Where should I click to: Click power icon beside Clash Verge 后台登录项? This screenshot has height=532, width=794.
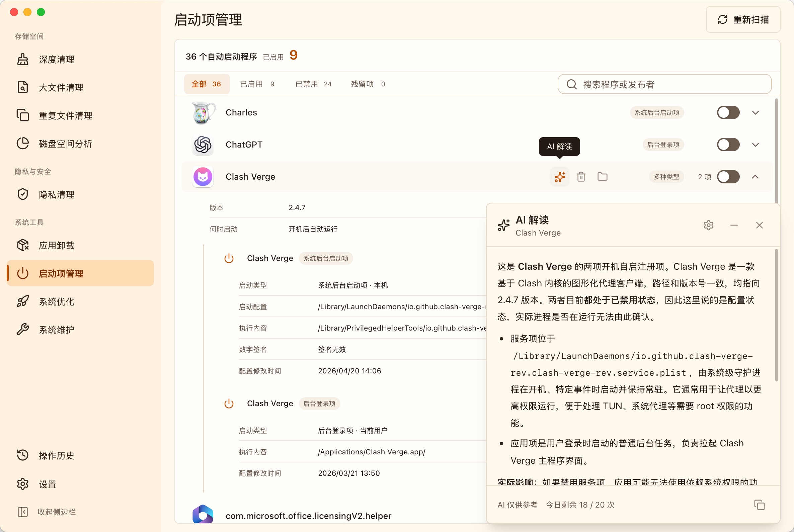coord(229,404)
